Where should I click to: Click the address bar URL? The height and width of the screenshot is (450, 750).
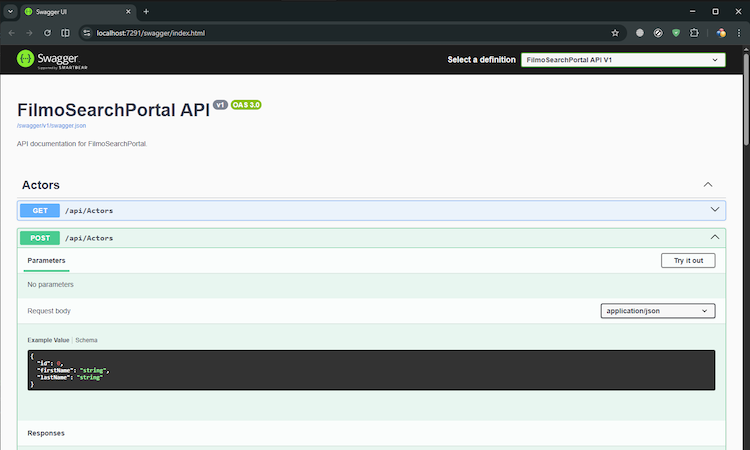151,33
